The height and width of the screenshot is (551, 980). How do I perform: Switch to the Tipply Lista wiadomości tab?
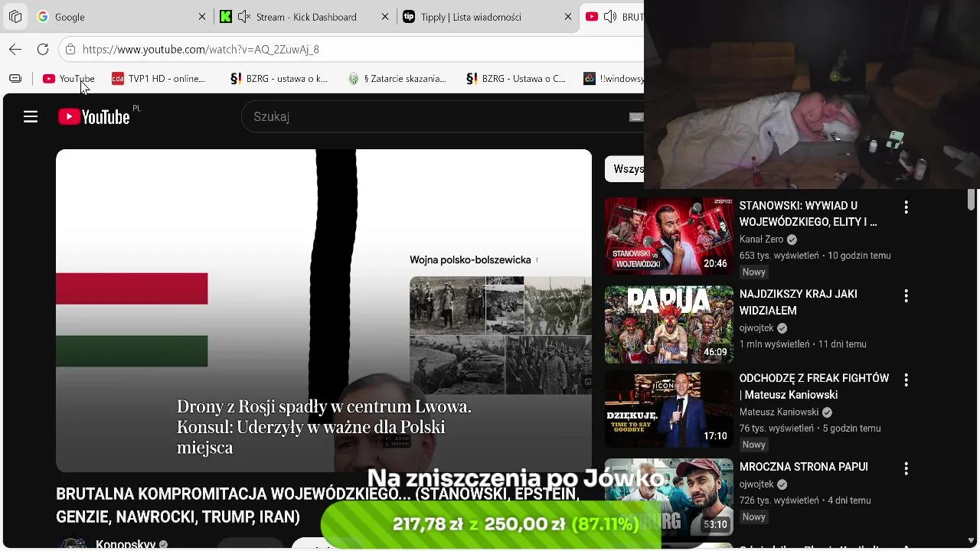pos(488,17)
